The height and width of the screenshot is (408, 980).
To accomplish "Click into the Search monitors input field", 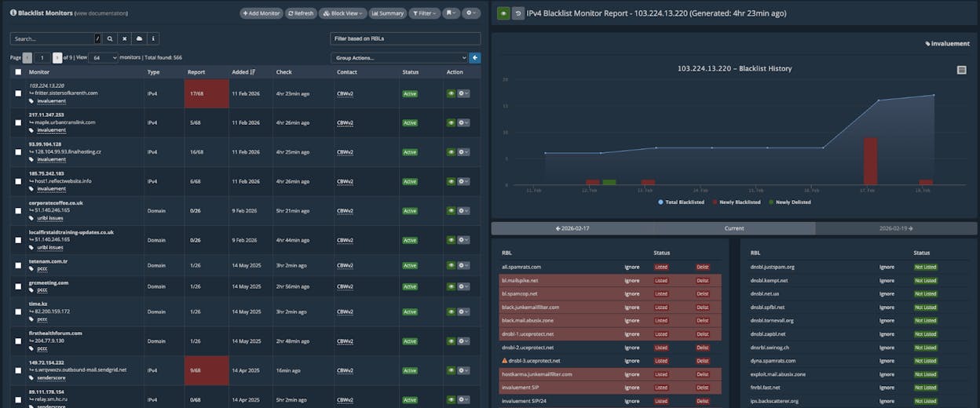I will point(53,38).
